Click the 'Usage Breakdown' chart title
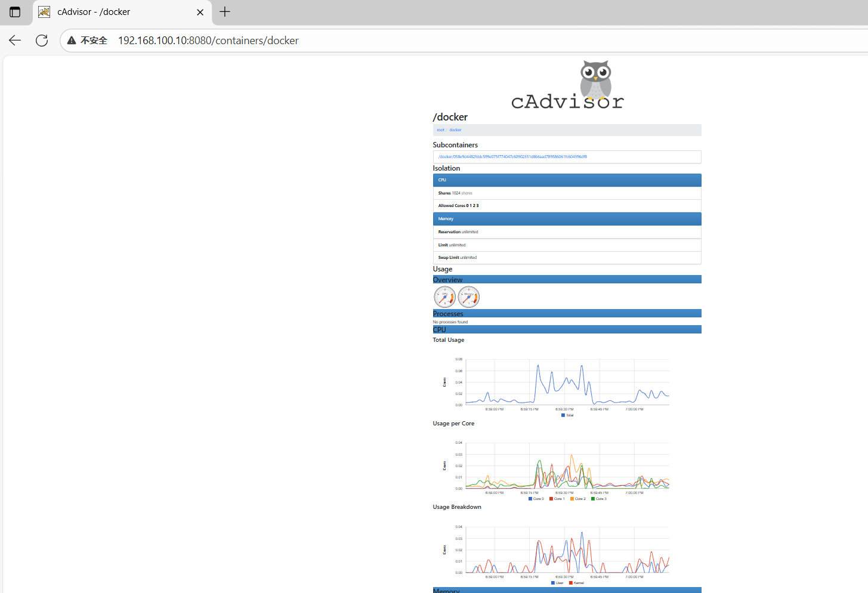Viewport: 868px width, 593px height. (x=457, y=507)
